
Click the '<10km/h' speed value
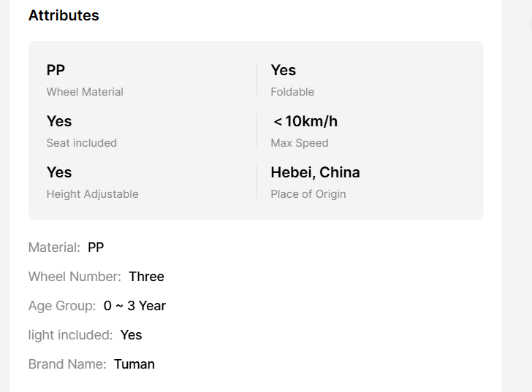coord(305,121)
